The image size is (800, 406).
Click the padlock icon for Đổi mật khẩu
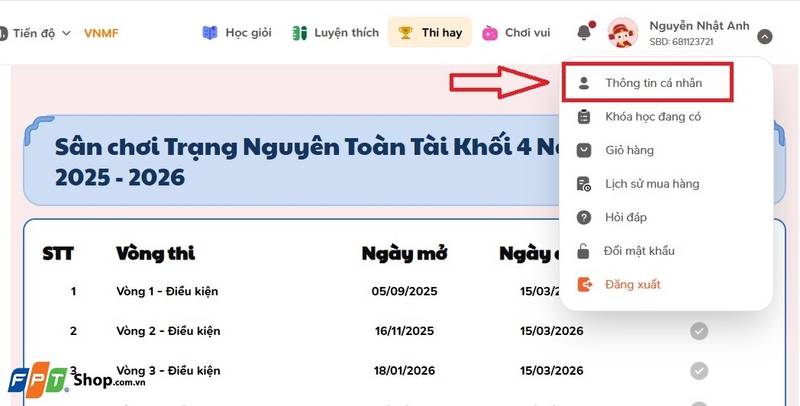(583, 250)
